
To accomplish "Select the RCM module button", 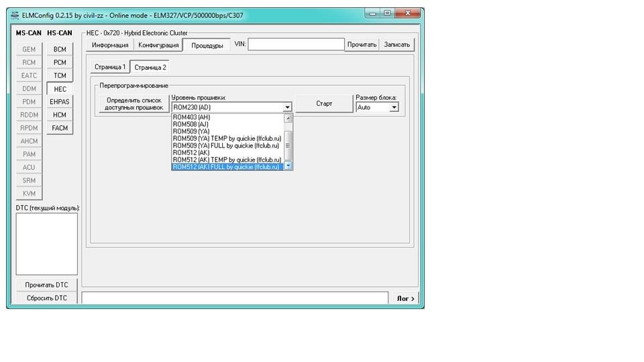I will pos(29,62).
